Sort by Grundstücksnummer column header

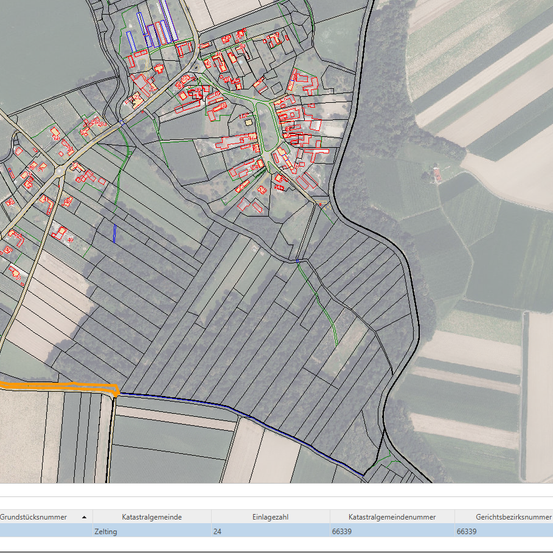pos(46,517)
